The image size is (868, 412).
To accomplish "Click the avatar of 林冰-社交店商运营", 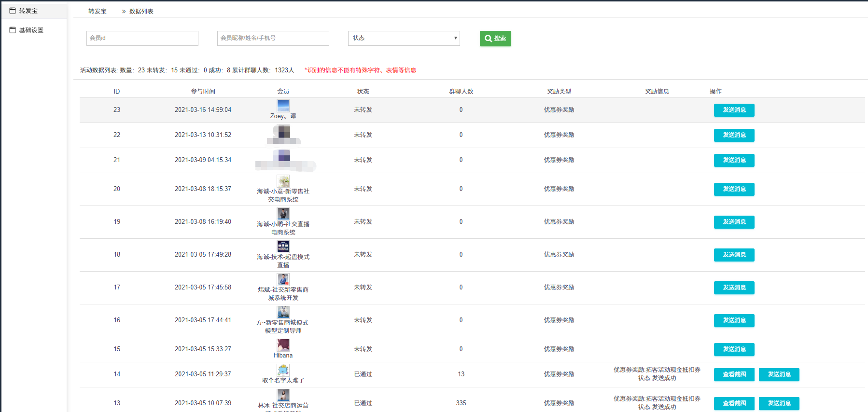I will tap(283, 395).
